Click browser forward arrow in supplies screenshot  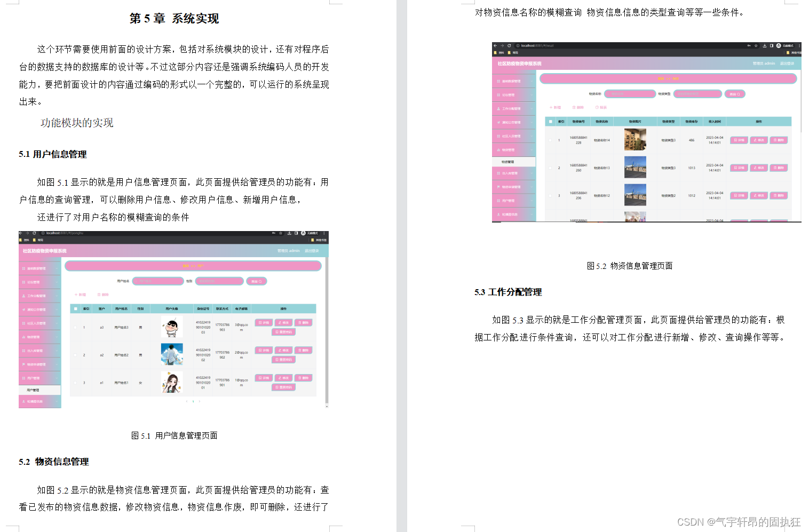[x=502, y=45]
